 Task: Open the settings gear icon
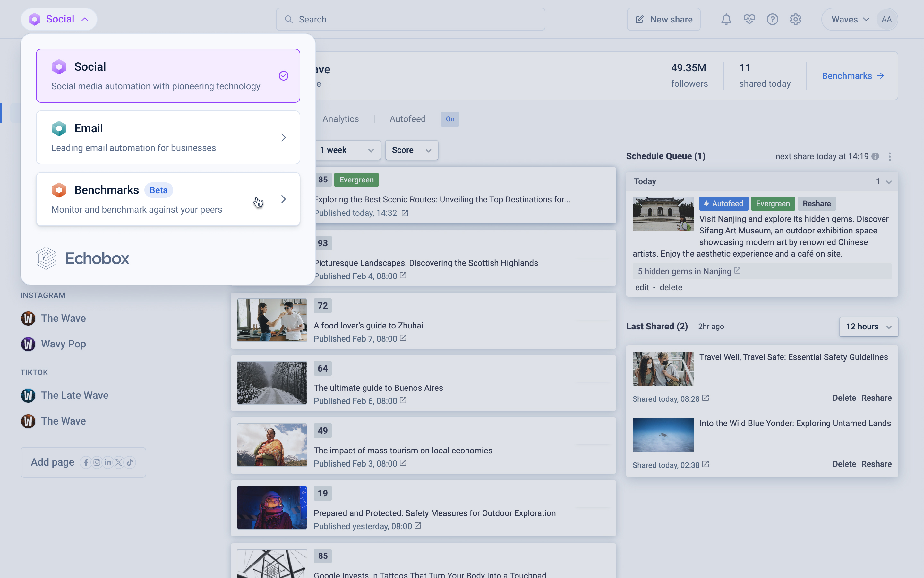795,19
